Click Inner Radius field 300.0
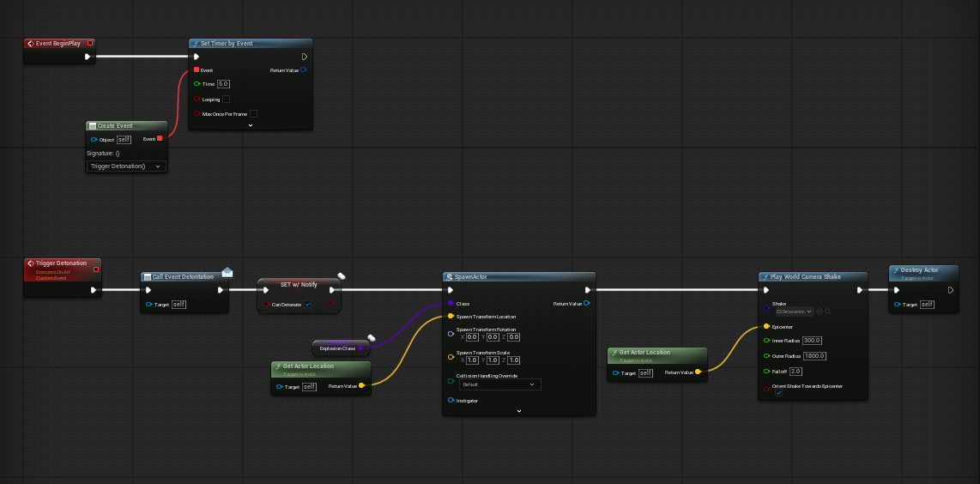This screenshot has height=484, width=980. [x=812, y=341]
